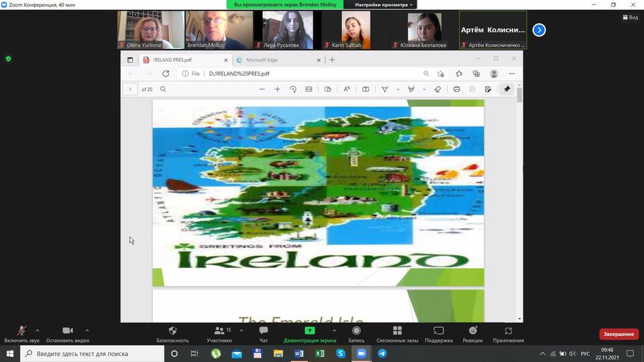Start Read aloud in PDF toolbar
The height and width of the screenshot is (362, 644).
point(347,89)
